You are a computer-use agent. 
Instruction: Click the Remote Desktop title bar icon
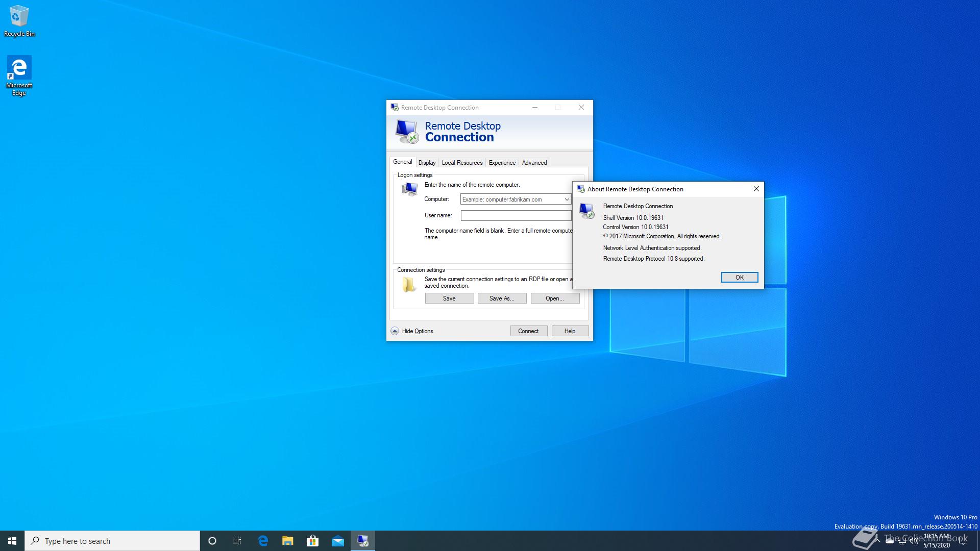coord(395,107)
